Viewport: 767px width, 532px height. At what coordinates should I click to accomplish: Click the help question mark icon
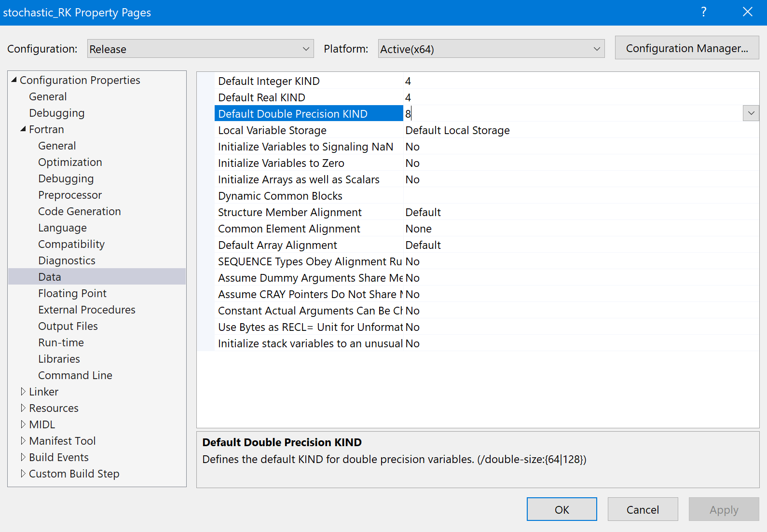[704, 12]
